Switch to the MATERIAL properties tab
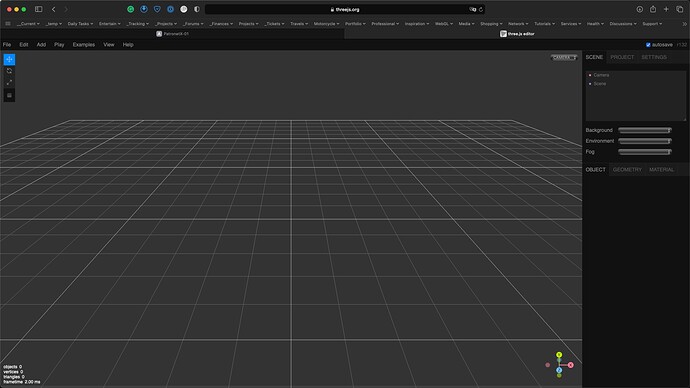 point(661,169)
